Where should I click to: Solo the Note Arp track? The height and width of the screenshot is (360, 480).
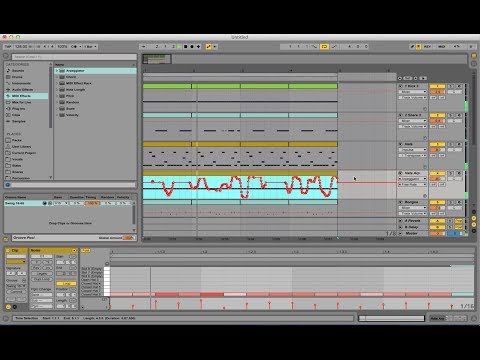pyautogui.click(x=451, y=173)
